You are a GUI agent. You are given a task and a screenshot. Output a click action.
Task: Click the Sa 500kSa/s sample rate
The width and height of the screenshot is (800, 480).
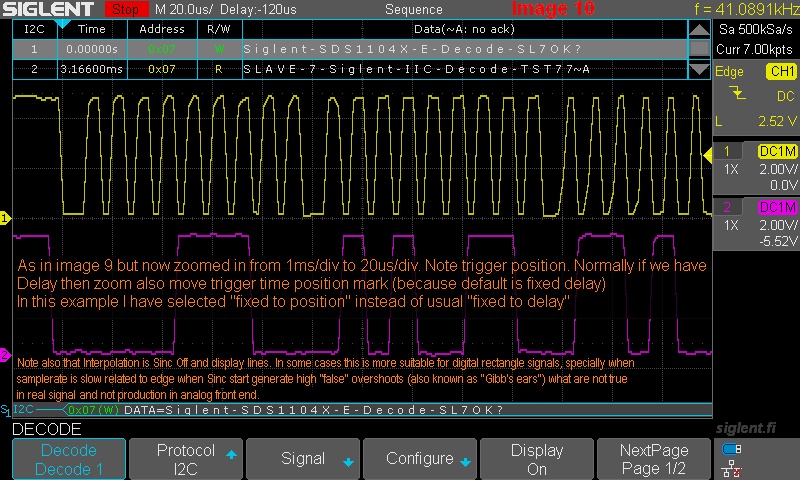point(756,30)
